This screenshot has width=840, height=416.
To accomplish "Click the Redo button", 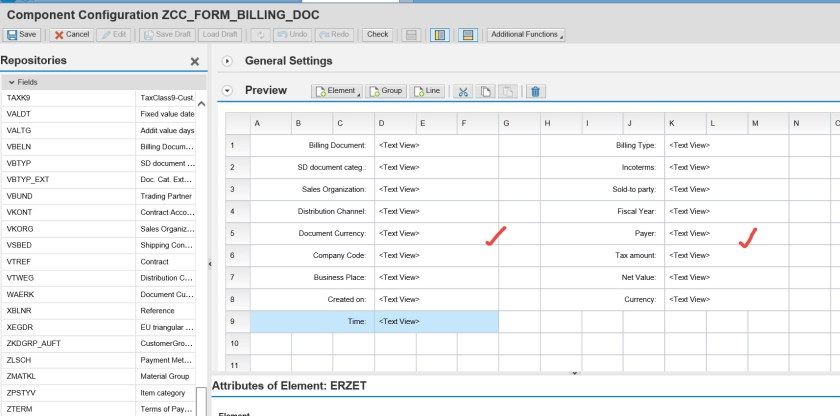I will (x=334, y=34).
